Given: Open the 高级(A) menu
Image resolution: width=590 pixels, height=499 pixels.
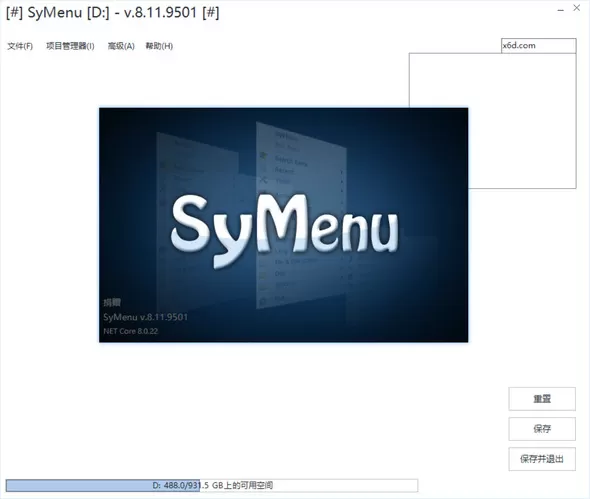Looking at the screenshot, I should [121, 46].
